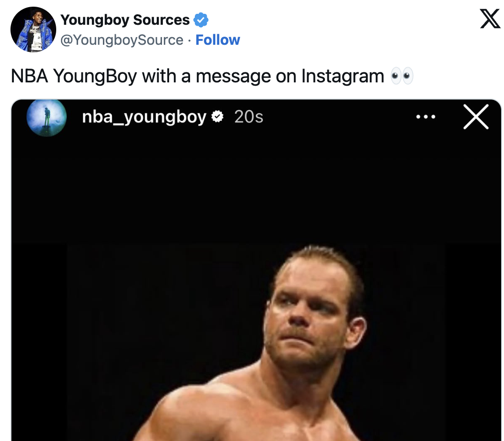Open the X logo link

tap(490, 19)
